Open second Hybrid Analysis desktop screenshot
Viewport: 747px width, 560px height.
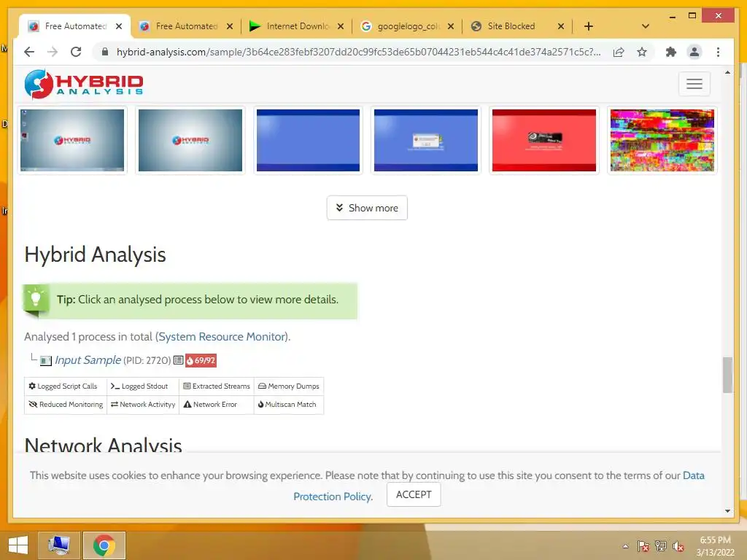[190, 140]
